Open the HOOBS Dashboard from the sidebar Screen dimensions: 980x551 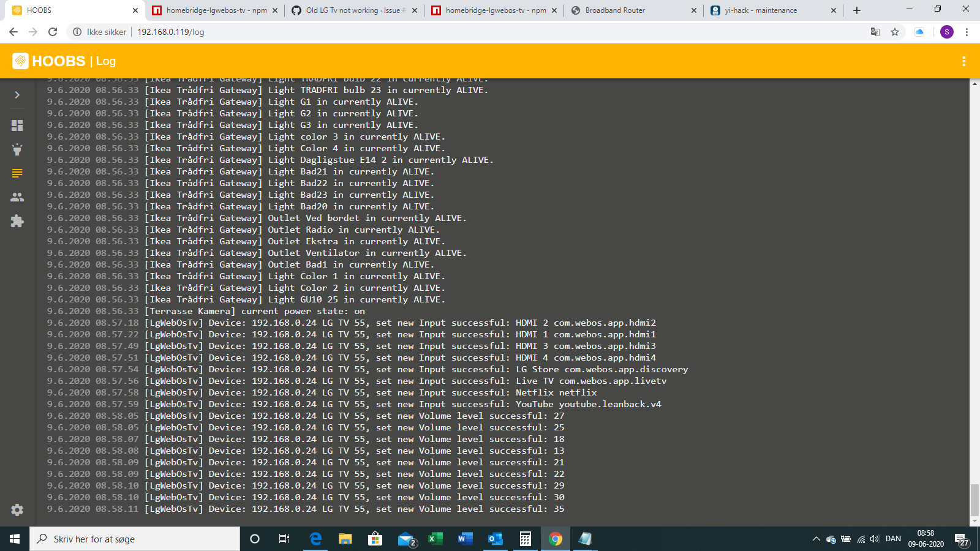(x=17, y=126)
